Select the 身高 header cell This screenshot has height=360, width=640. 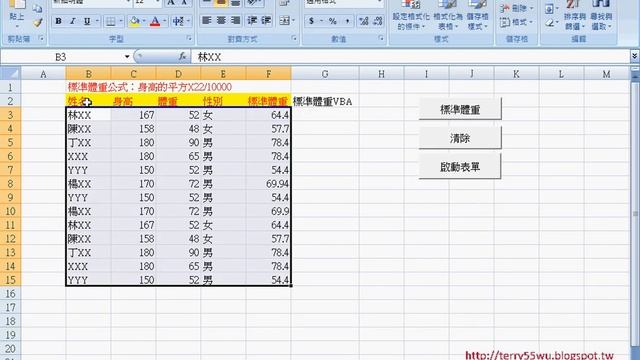pyautogui.click(x=133, y=101)
